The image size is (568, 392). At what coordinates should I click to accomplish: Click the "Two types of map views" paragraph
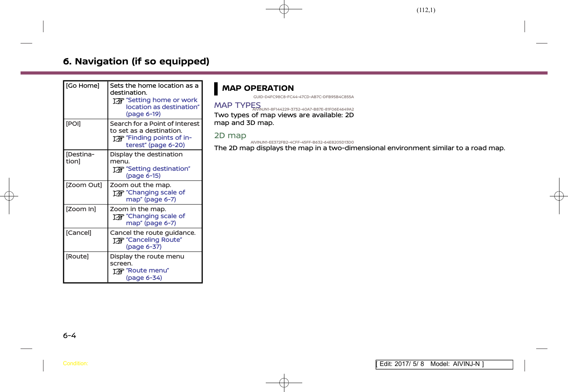click(284, 119)
